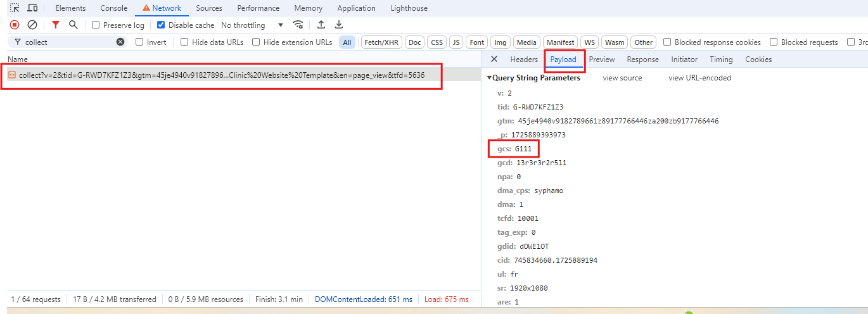Viewport: 868px width, 314px height.
Task: Open the No throttling dropdown
Action: pos(252,25)
